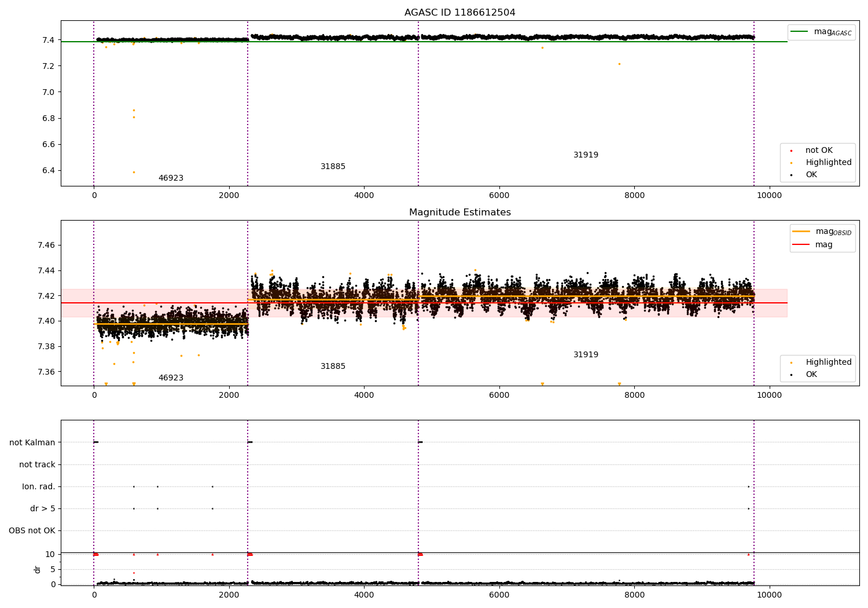Click the 7.46 y-axis tick label
The height and width of the screenshot is (608, 868).
(x=46, y=246)
